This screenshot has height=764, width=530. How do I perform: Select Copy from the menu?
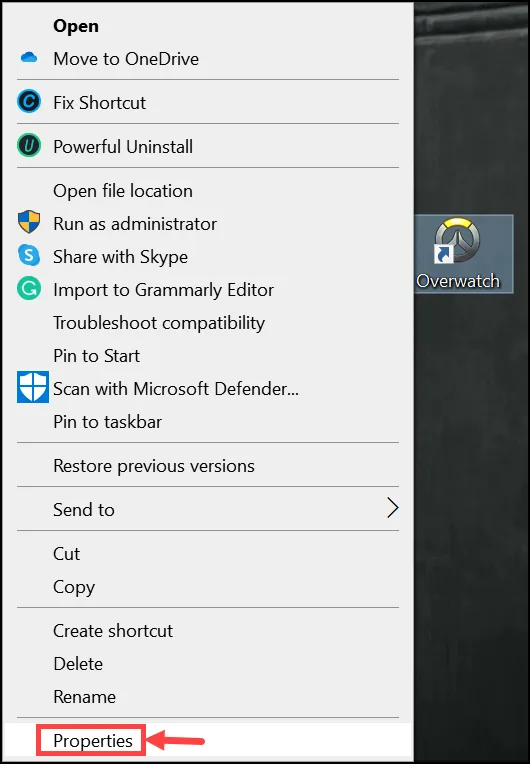tap(208, 587)
